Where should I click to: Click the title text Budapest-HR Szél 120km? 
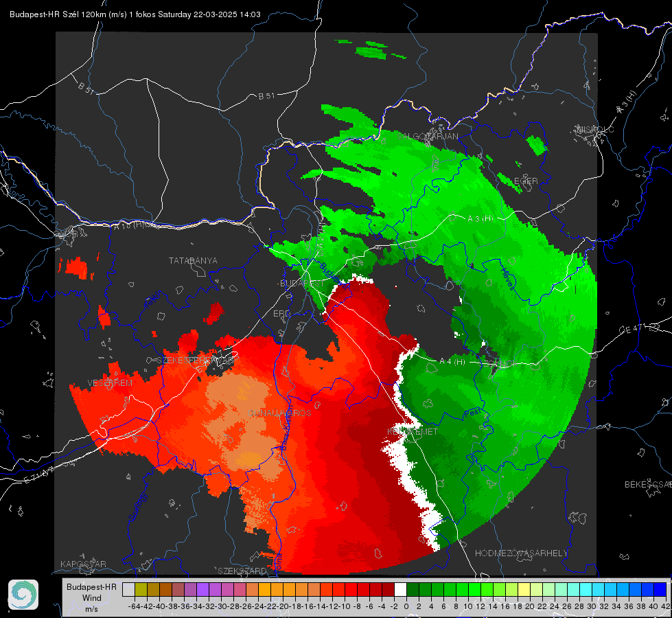click(58, 14)
